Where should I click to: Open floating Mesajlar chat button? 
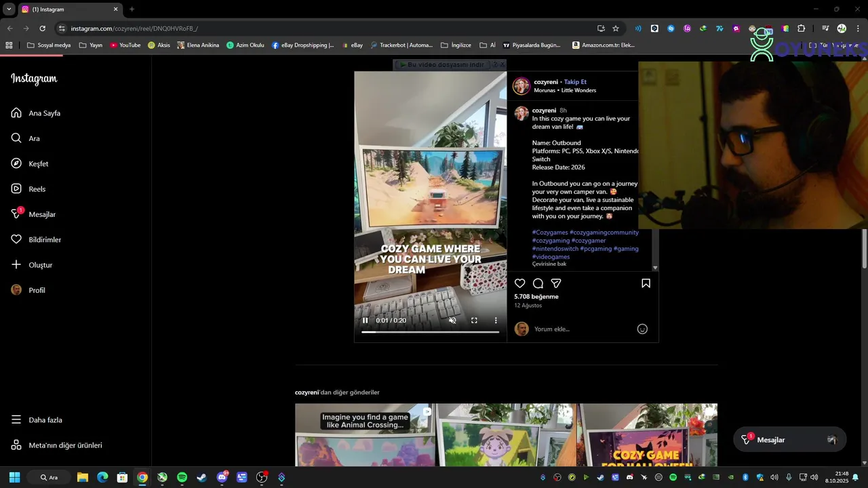[789, 440]
